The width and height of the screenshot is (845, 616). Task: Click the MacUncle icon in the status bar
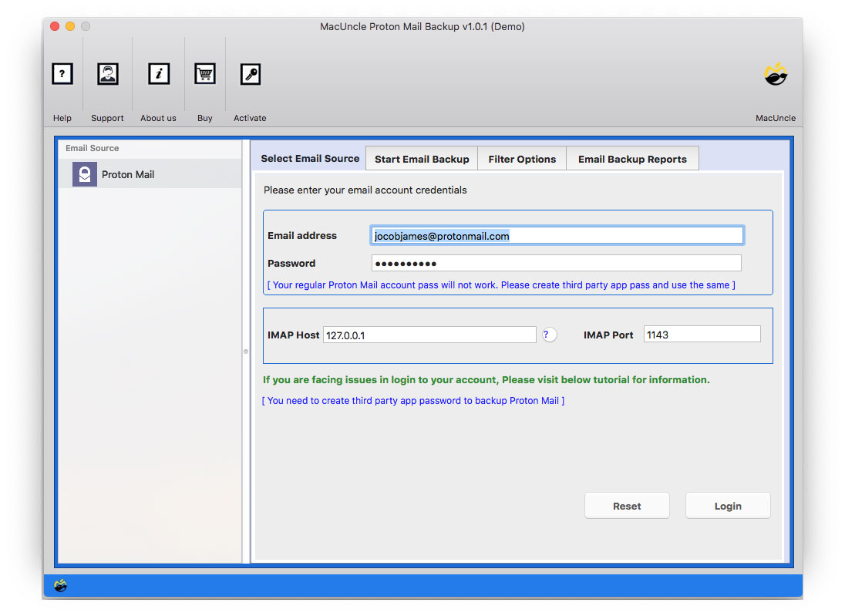pyautogui.click(x=61, y=586)
